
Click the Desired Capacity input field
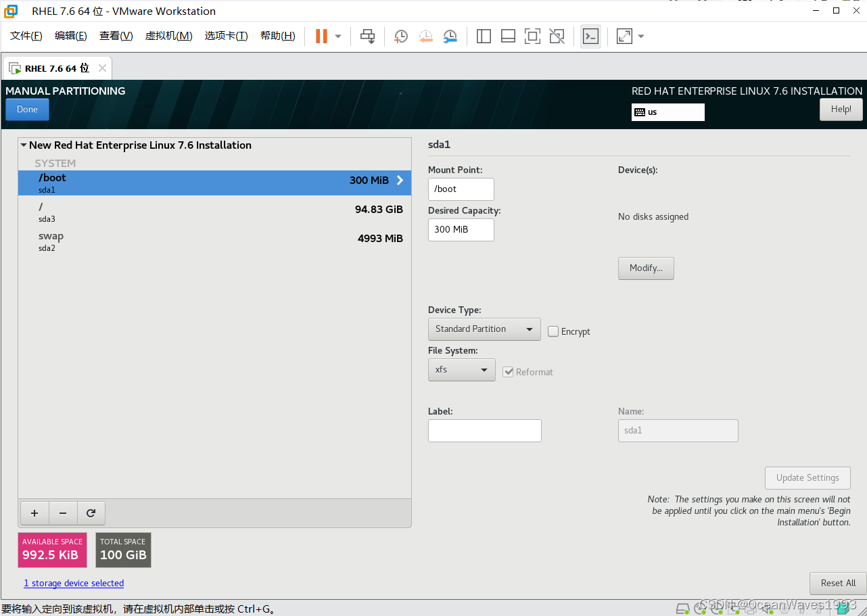pos(461,230)
